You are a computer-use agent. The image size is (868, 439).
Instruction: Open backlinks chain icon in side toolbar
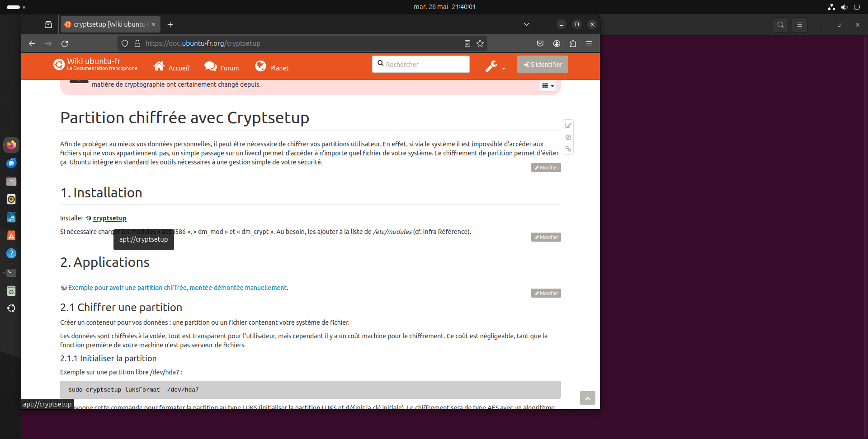coord(568,149)
